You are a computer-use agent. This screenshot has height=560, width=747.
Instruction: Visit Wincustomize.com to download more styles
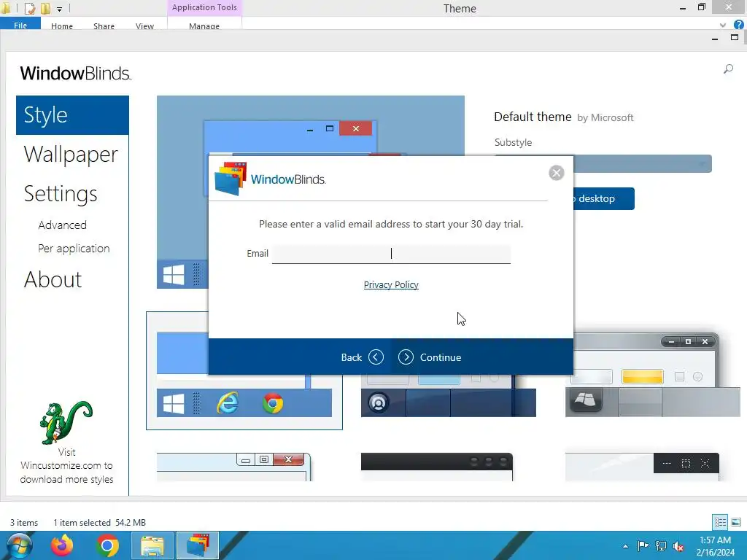[66, 466]
